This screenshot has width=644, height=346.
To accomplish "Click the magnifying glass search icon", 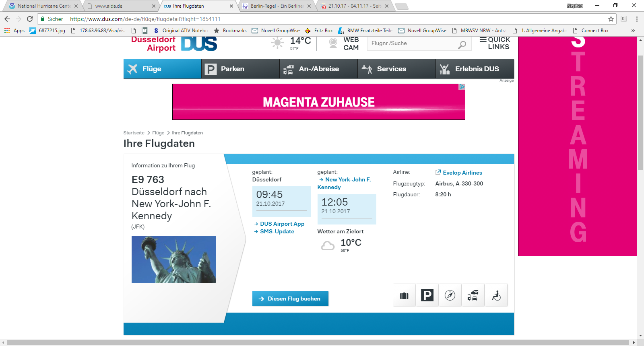I will [462, 45].
